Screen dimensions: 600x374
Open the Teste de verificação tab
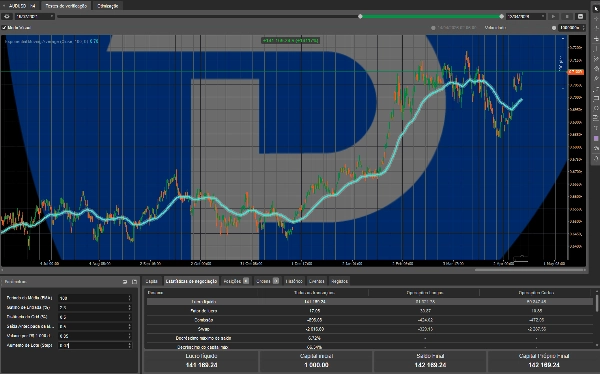point(66,6)
